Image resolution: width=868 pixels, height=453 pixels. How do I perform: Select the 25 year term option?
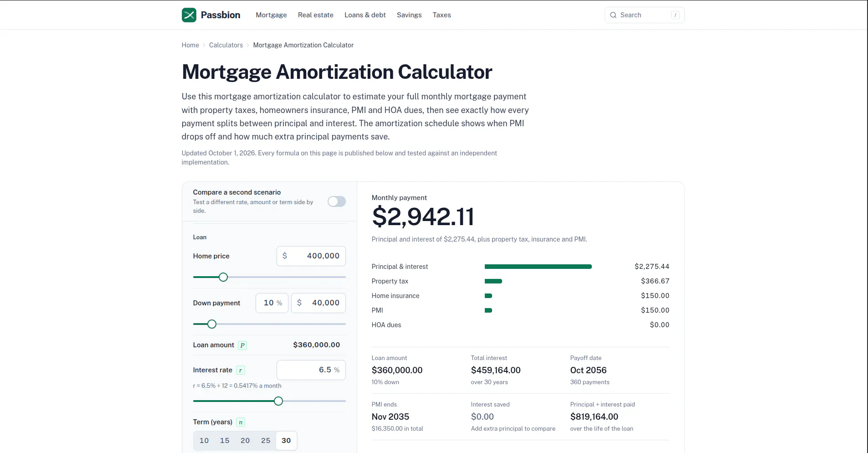pos(266,441)
